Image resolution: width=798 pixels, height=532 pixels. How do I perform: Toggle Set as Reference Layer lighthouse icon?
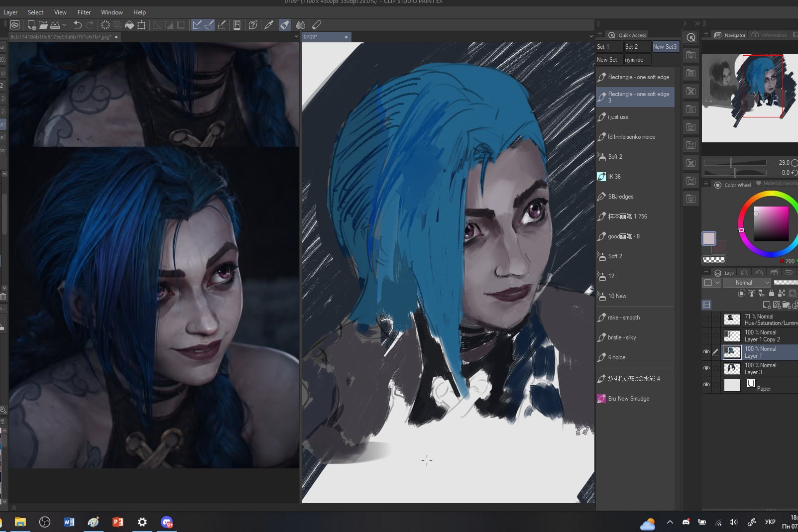pos(752,293)
